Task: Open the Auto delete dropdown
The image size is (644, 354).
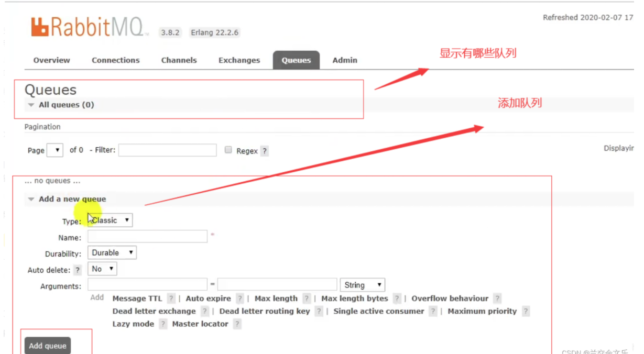Action: coord(102,269)
